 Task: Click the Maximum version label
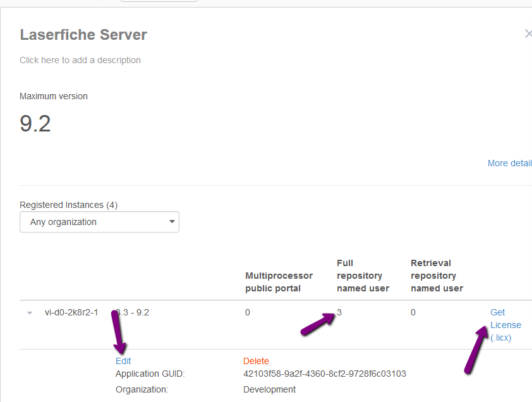(54, 97)
